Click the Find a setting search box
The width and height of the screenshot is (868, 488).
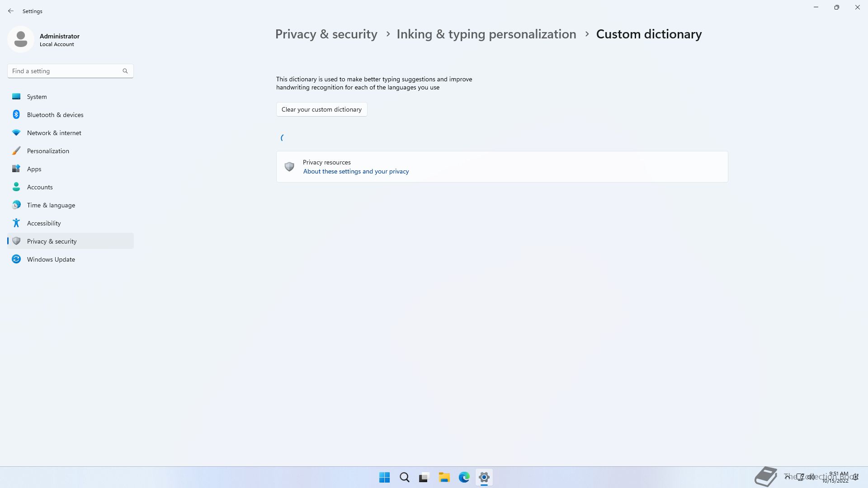[x=66, y=71]
